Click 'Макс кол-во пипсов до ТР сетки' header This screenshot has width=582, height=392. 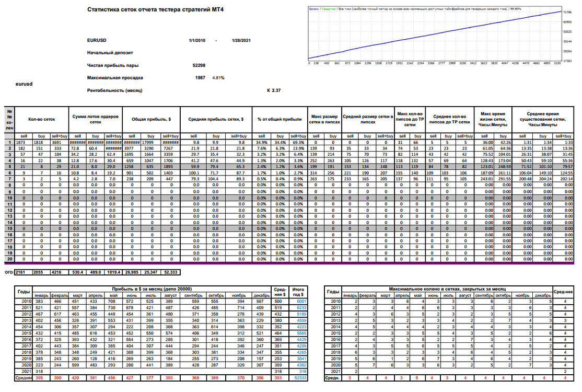(x=410, y=120)
